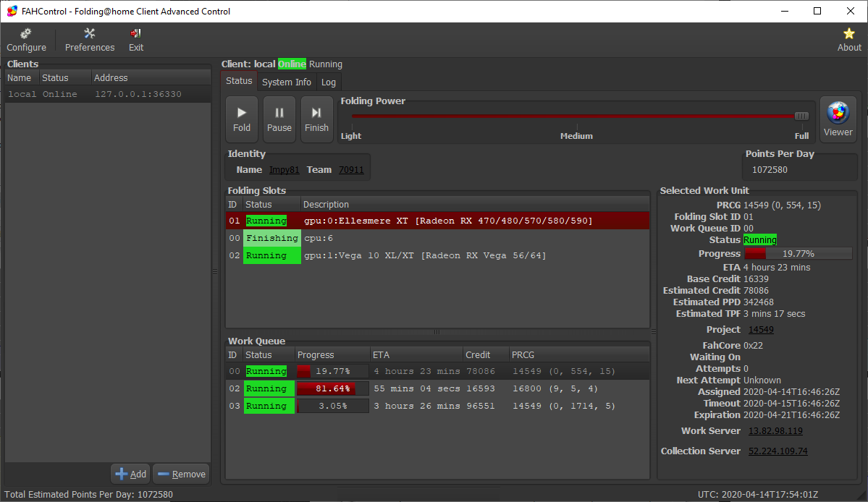Click Work Queue Progress column header
This screenshot has height=502, width=868.
332,355
